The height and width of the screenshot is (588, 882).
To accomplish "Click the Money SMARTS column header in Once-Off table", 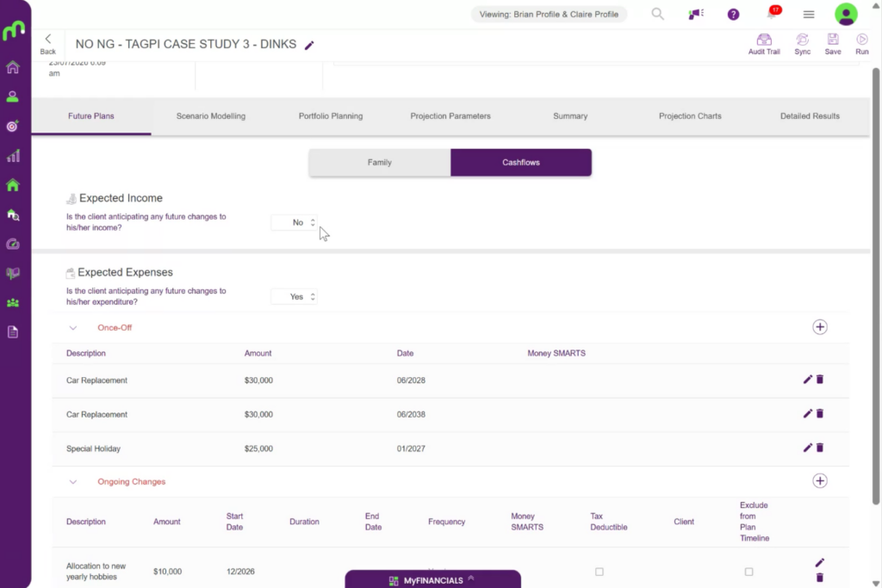I will coord(556,354).
